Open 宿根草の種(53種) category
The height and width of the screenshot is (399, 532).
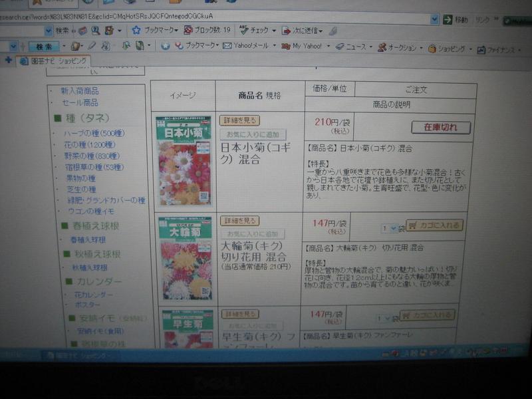(x=94, y=168)
